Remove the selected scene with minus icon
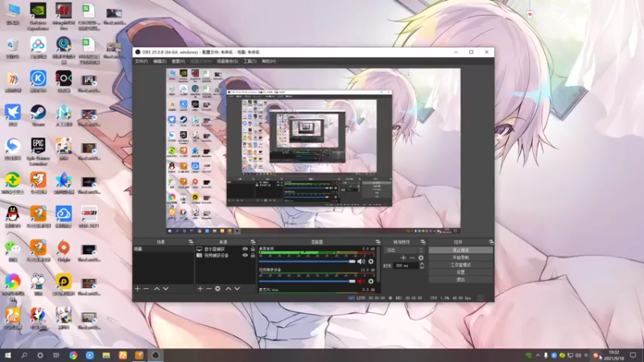The width and height of the screenshot is (644, 362). (147, 289)
